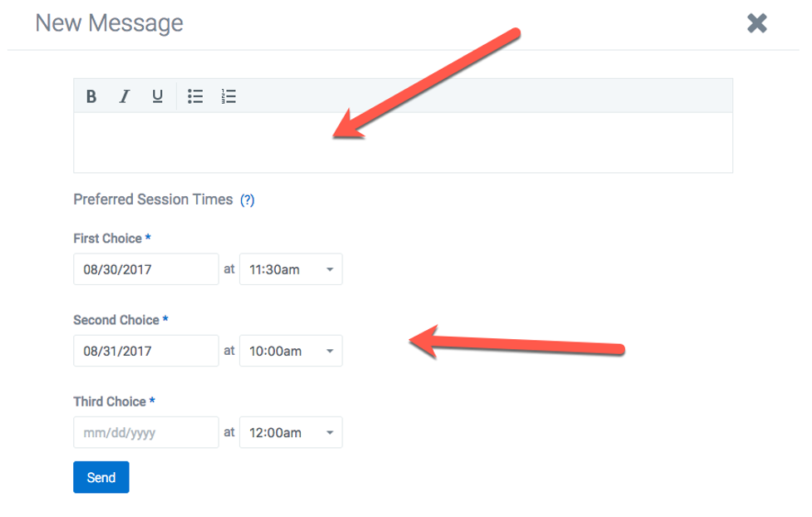Click the New Message dialog title
The image size is (812, 517).
[x=109, y=23]
